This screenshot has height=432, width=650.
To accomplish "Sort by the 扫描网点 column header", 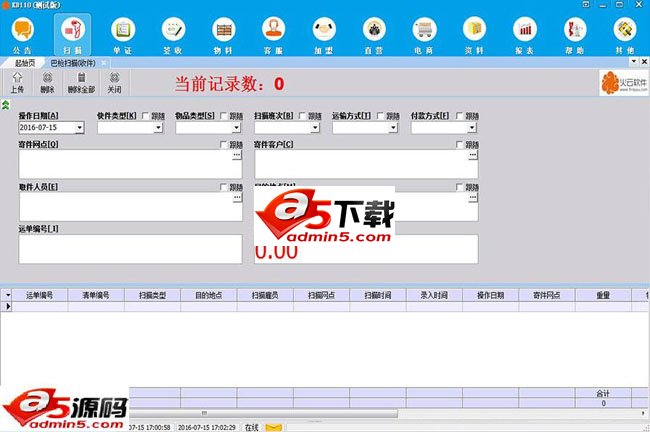I will coord(321,295).
